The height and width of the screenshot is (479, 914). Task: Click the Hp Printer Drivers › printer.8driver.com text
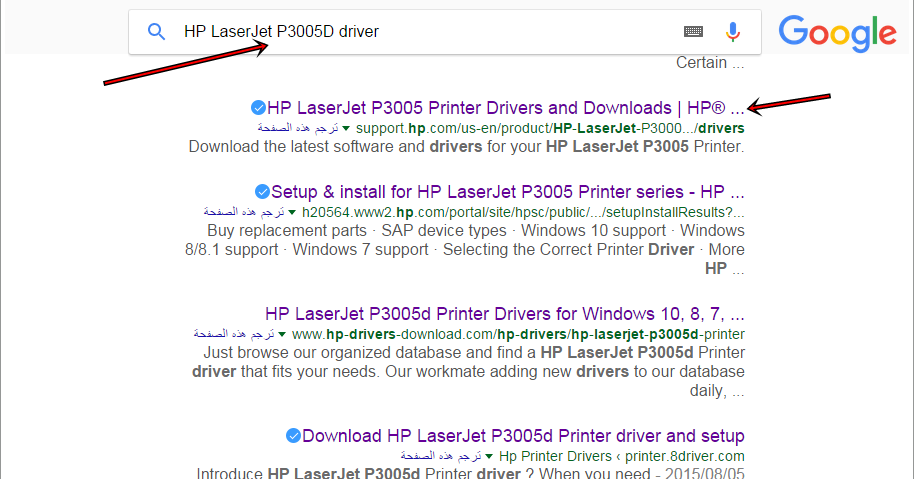click(622, 456)
